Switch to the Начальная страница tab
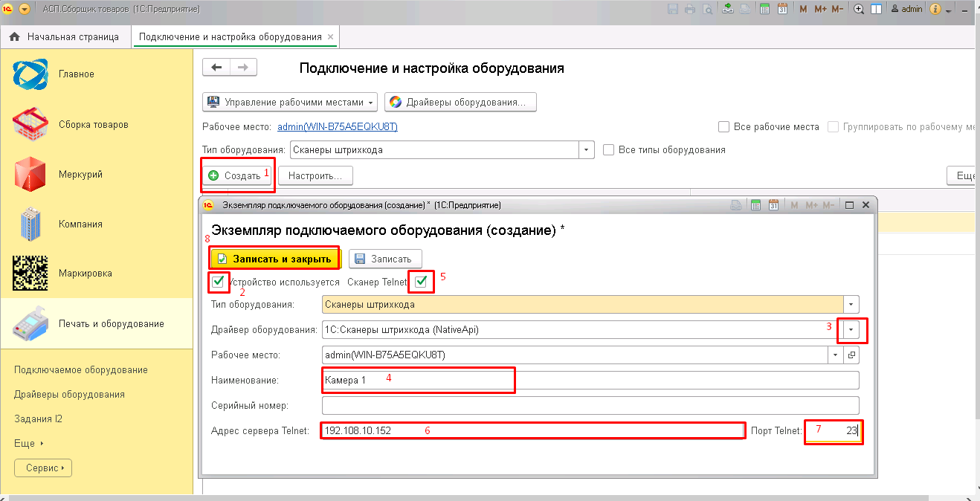The width and height of the screenshot is (980, 501). 65,36
